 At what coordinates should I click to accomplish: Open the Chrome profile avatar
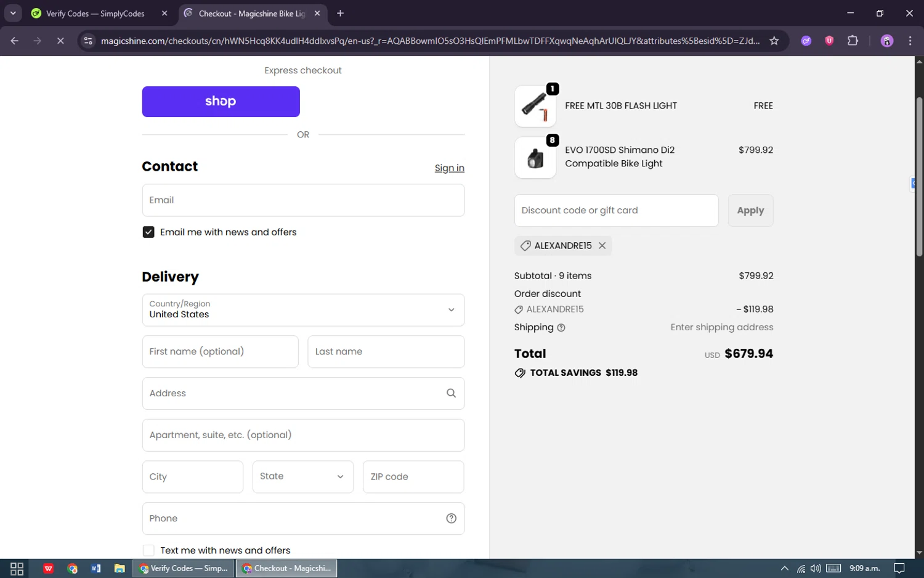887,41
